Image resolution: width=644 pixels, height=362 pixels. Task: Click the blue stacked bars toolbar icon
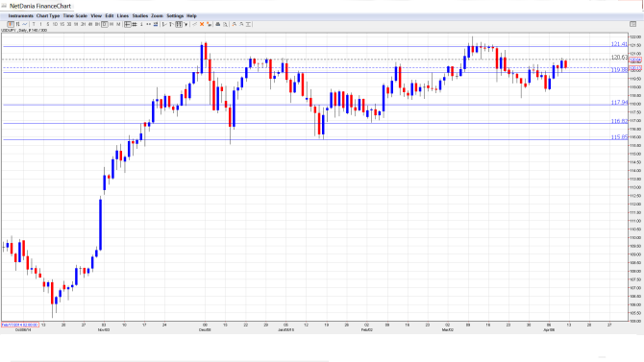[156, 24]
